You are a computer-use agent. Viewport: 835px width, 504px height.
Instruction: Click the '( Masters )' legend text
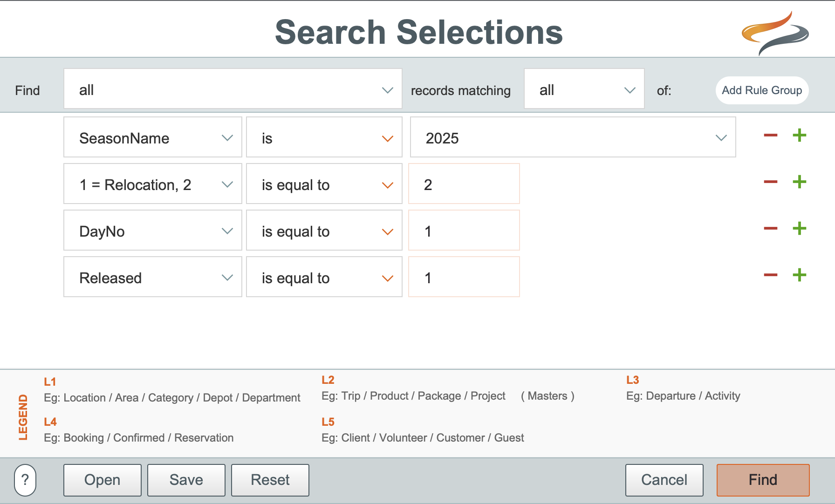[x=548, y=396]
